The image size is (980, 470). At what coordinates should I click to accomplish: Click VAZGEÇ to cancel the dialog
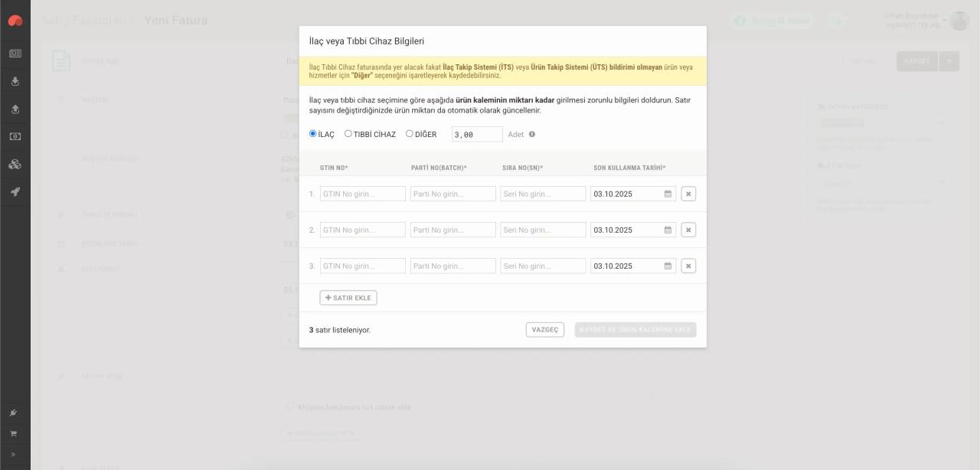tap(545, 330)
